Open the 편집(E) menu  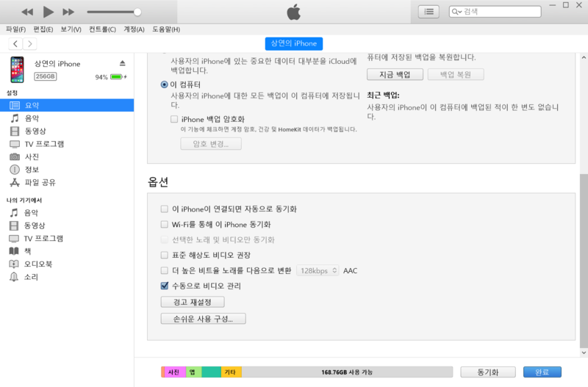tap(43, 29)
